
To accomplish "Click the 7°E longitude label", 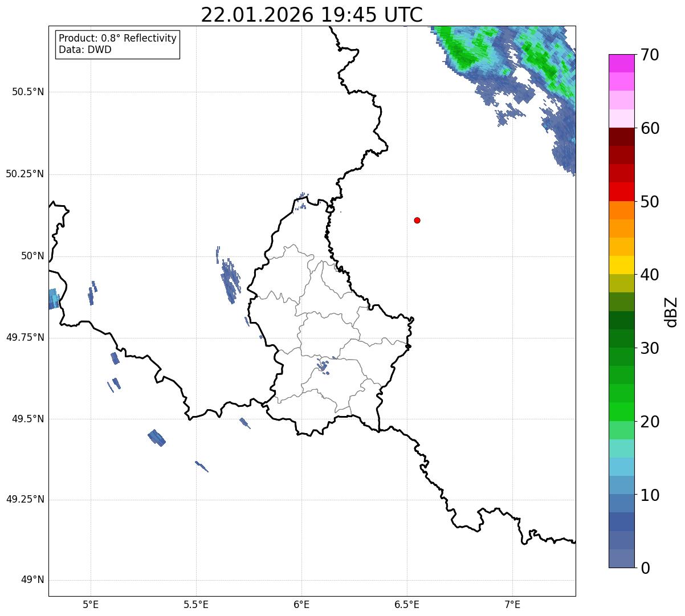I will pyautogui.click(x=512, y=604).
